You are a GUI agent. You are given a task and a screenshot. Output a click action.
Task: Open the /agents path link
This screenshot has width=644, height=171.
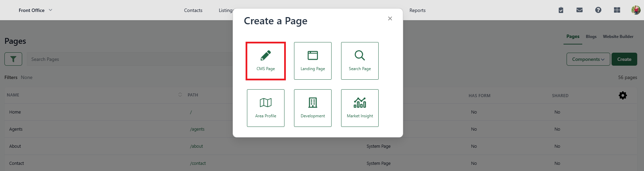click(x=197, y=129)
